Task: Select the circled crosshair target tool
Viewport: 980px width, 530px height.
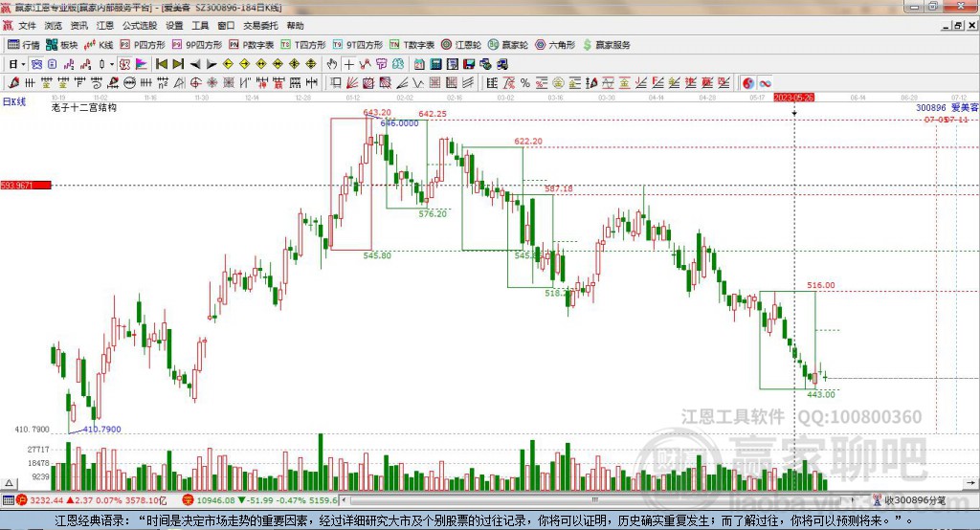Action: pos(195,82)
